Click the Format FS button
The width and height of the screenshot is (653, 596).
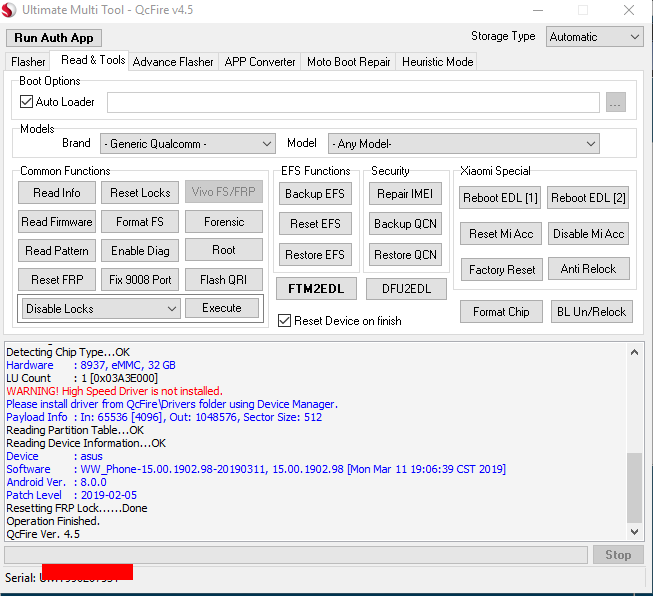pyautogui.click(x=140, y=222)
